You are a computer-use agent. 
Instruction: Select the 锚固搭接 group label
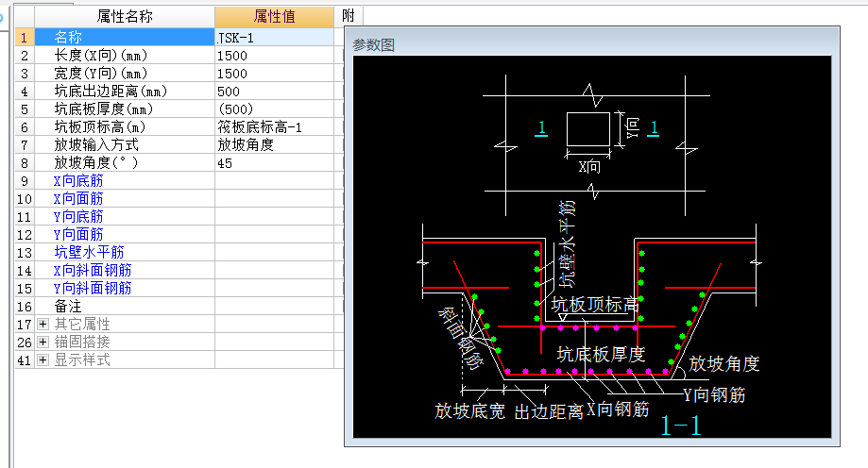pyautogui.click(x=82, y=342)
